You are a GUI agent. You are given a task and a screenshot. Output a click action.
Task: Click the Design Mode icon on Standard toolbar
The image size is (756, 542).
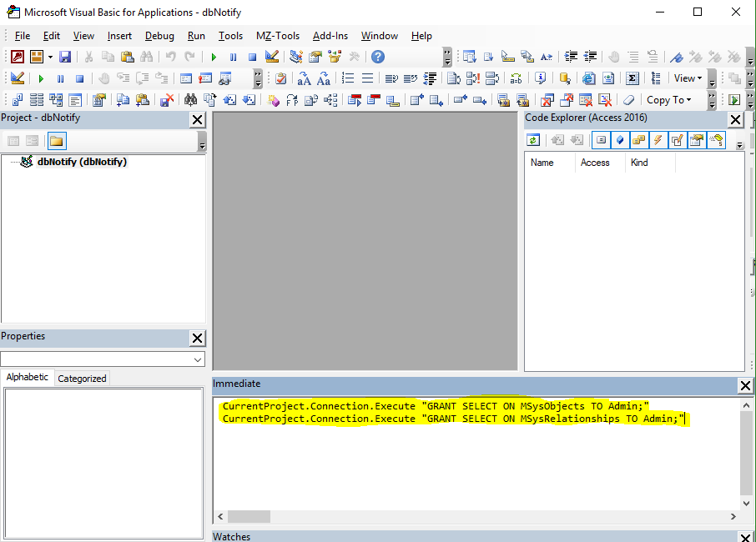click(272, 57)
